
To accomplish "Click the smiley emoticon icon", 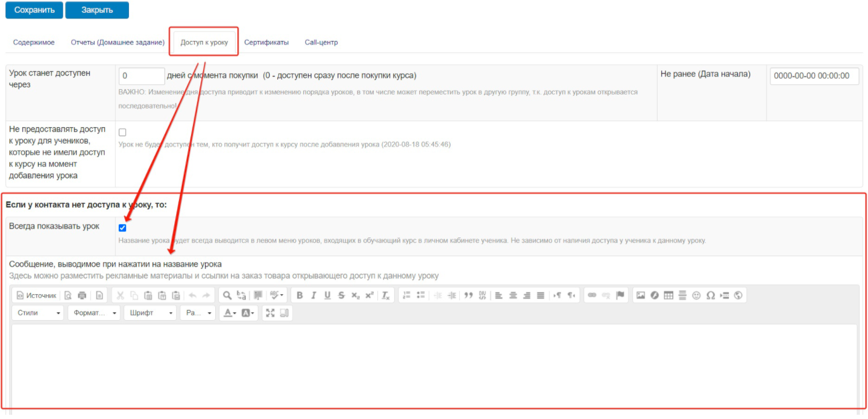I will [697, 295].
